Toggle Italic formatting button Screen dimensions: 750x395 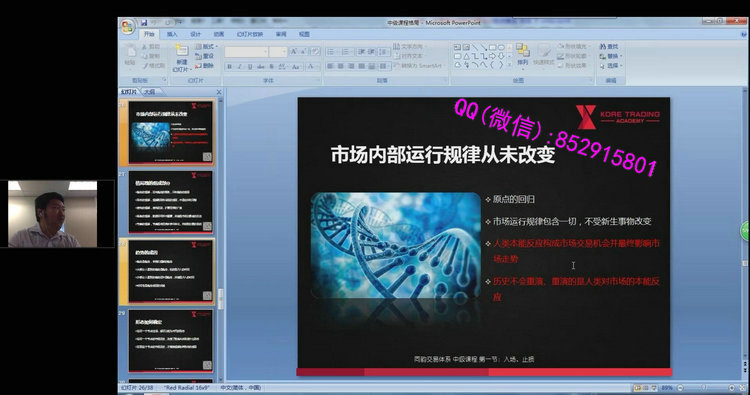click(x=240, y=66)
